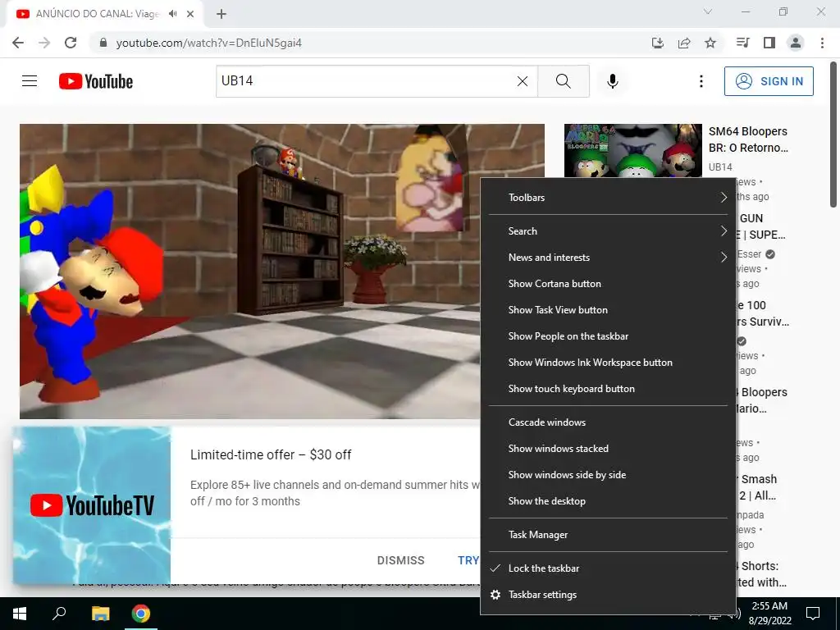
Task: Click the padlock site info icon
Action: [x=103, y=43]
